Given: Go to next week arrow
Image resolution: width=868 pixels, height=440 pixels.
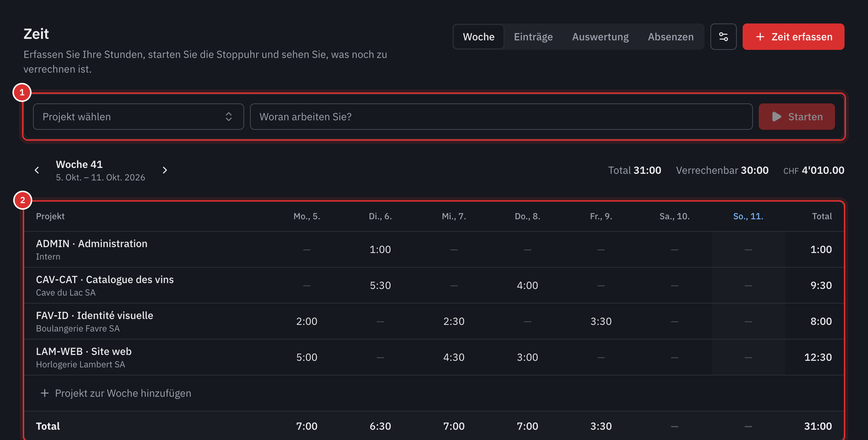Looking at the screenshot, I should pos(165,170).
